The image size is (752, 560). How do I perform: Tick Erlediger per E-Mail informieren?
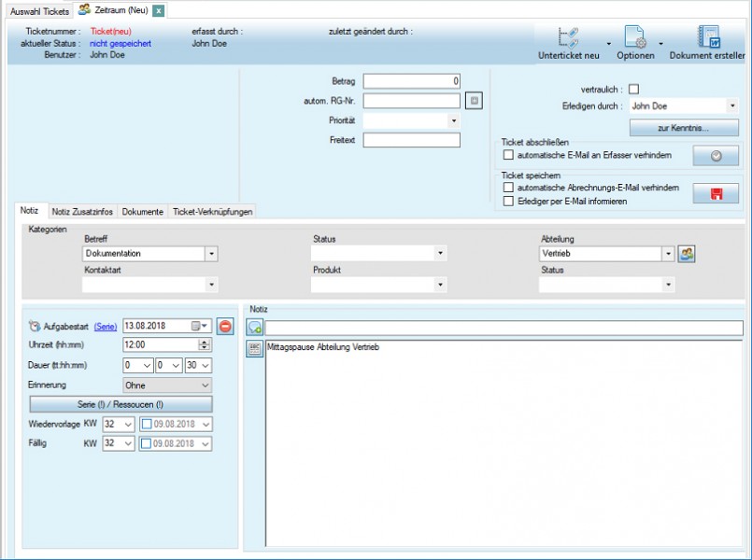pyautogui.click(x=509, y=201)
